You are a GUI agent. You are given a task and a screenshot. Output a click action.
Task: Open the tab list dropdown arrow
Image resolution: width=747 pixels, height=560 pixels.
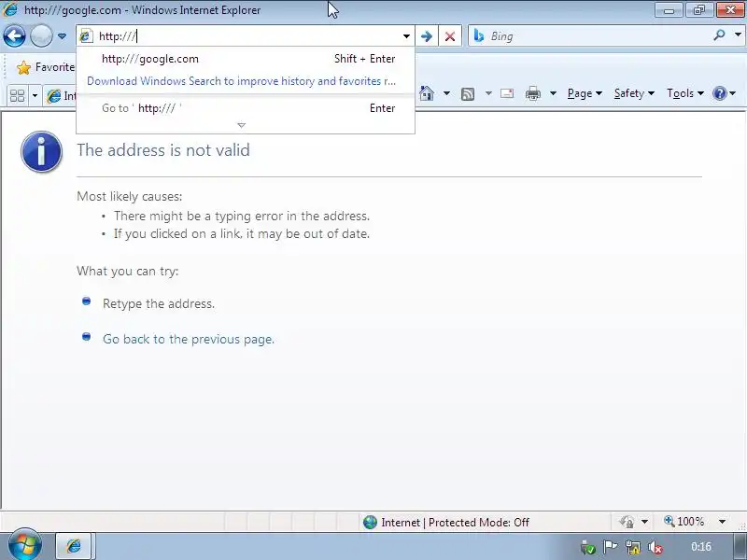pyautogui.click(x=35, y=95)
